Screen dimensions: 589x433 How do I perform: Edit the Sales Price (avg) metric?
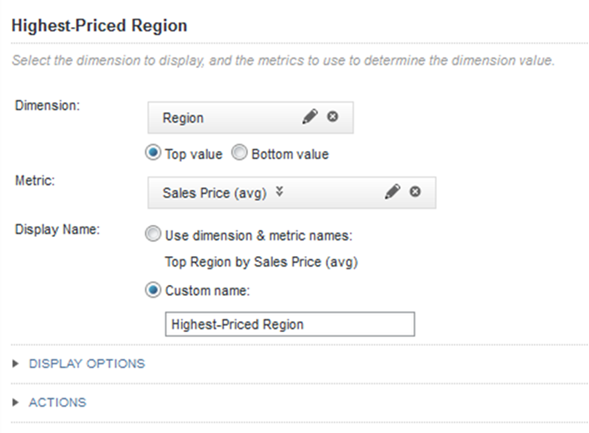point(393,192)
